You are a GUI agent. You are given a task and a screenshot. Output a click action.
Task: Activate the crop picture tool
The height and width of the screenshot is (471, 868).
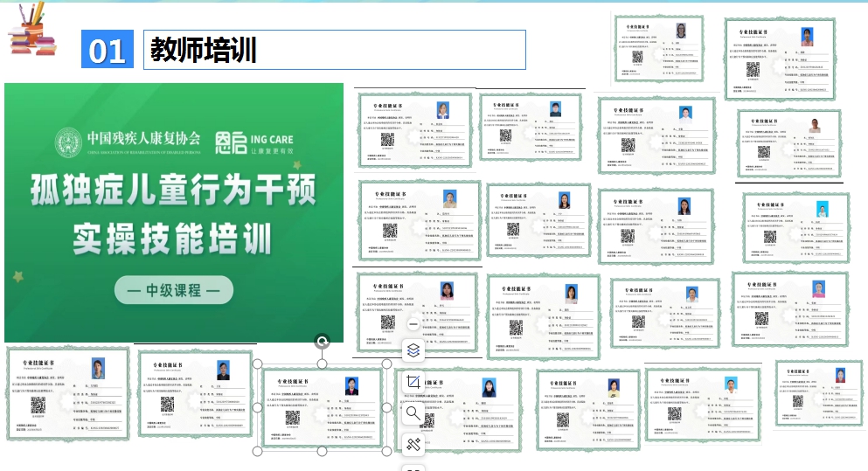413,381
